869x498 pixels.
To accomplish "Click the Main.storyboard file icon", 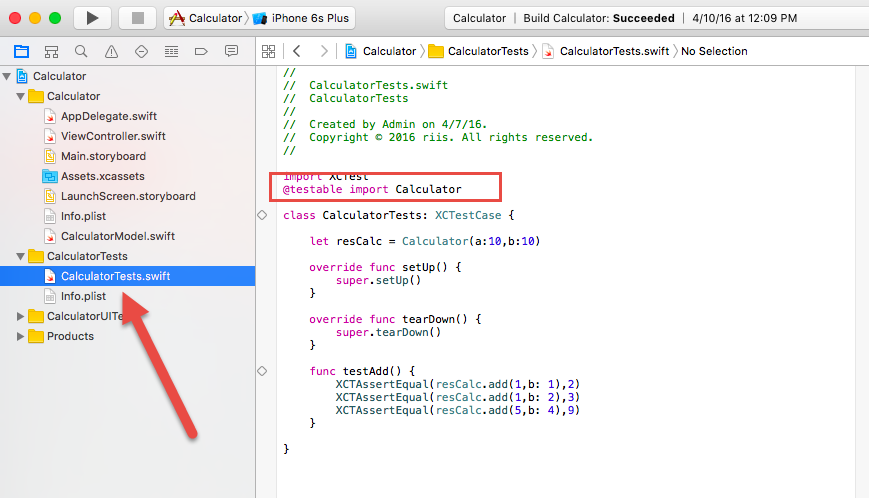I will click(x=50, y=156).
